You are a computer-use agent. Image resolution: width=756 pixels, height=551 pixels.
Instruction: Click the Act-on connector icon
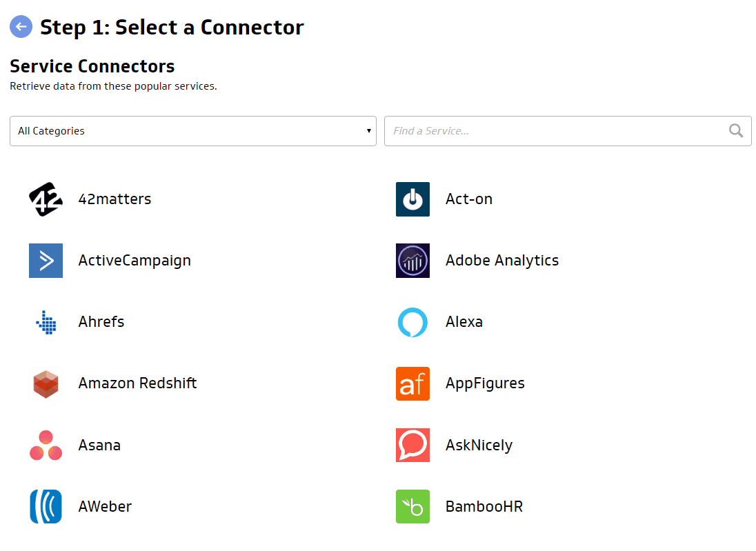click(x=412, y=199)
